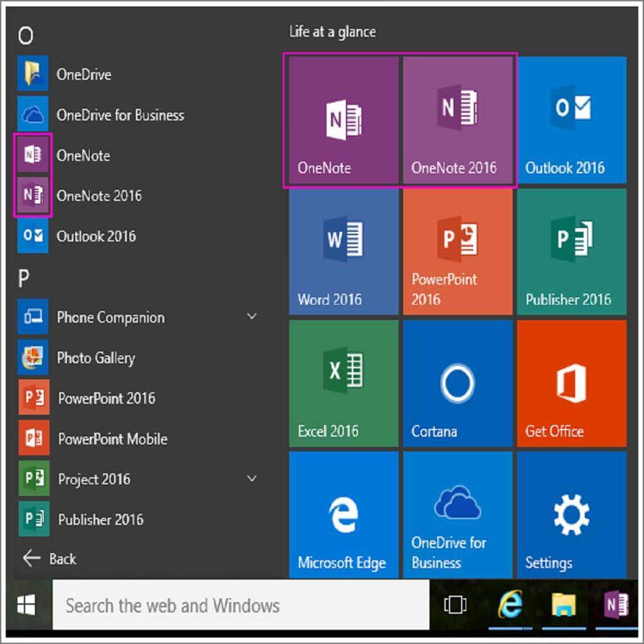
Task: Open the Publisher 2016 list icon
Action: (33, 518)
